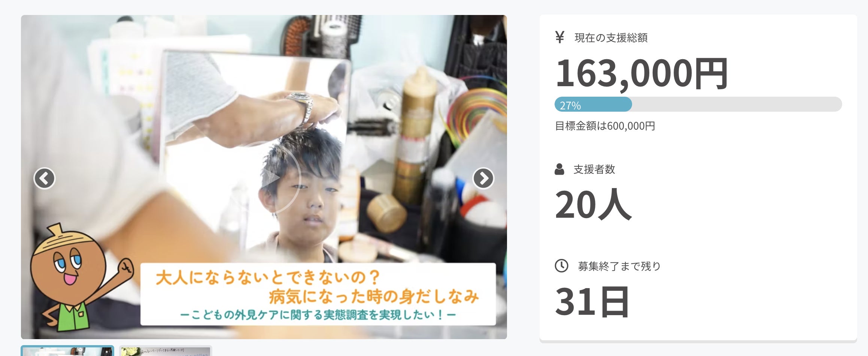The width and height of the screenshot is (868, 356).
Task: Select the second carousel thumbnail
Action: click(x=166, y=351)
